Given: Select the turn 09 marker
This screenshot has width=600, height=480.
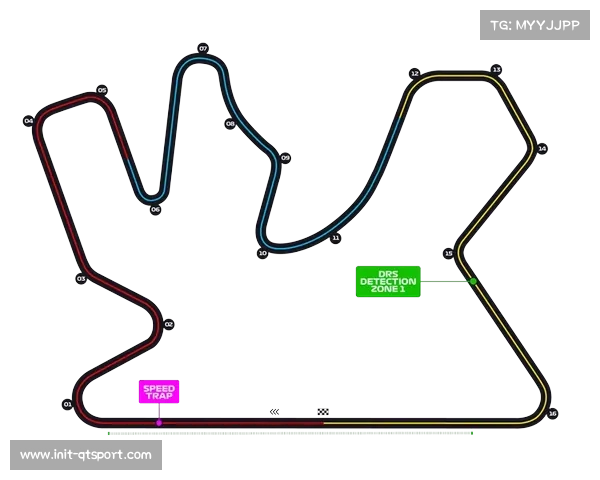Looking at the screenshot, I should pos(286,157).
